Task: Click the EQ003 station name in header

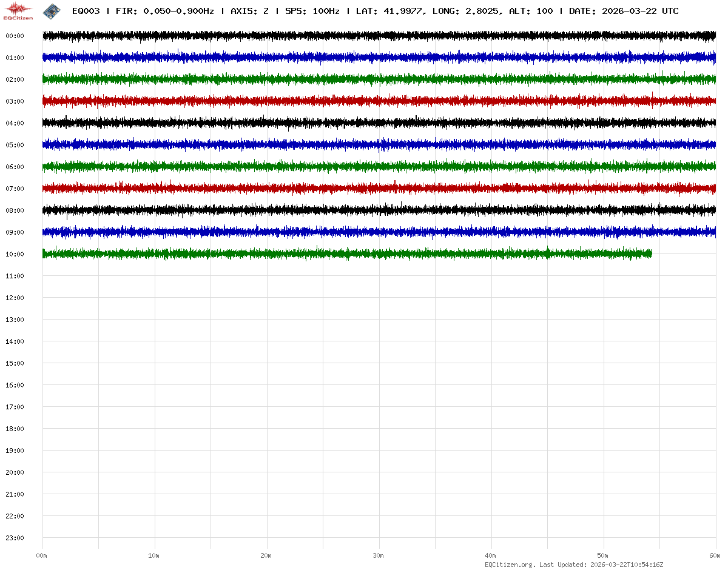Action: pyautogui.click(x=86, y=11)
